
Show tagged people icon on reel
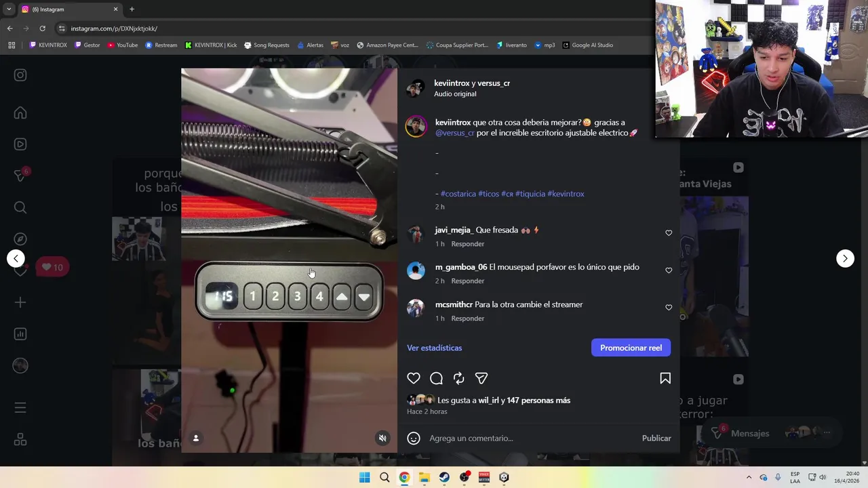(x=196, y=438)
